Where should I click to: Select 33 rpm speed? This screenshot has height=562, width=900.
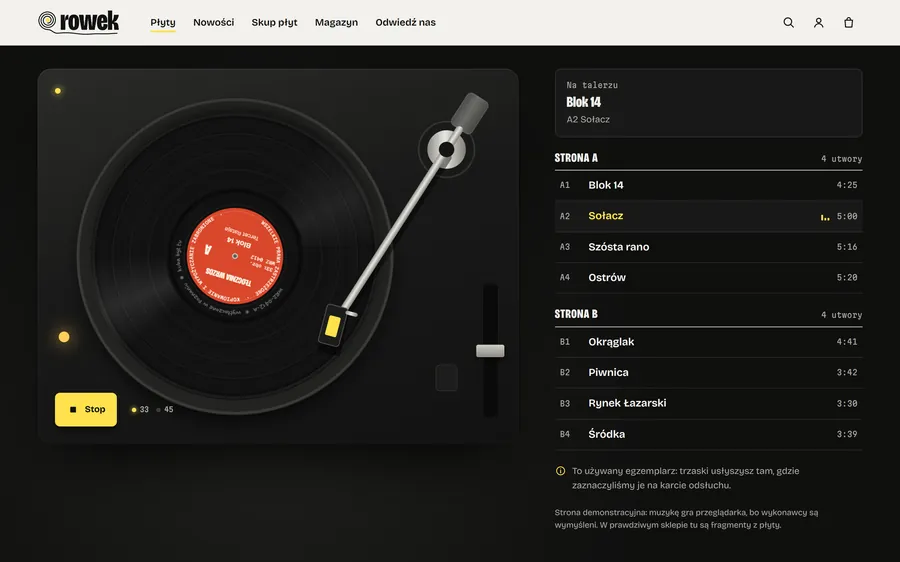point(140,409)
